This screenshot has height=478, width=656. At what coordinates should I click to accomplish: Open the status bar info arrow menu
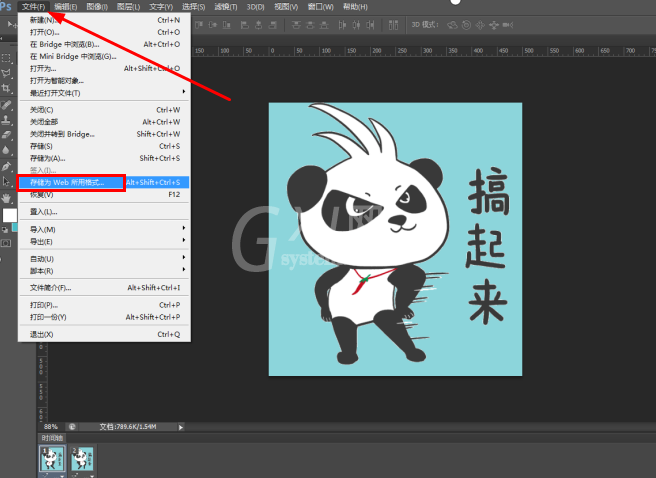click(181, 427)
